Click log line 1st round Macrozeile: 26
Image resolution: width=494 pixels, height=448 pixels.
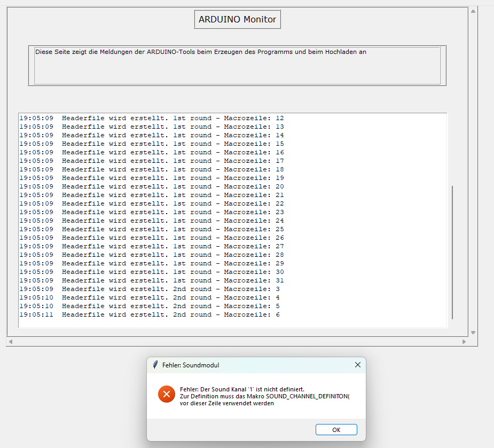pyautogui.click(x=152, y=238)
